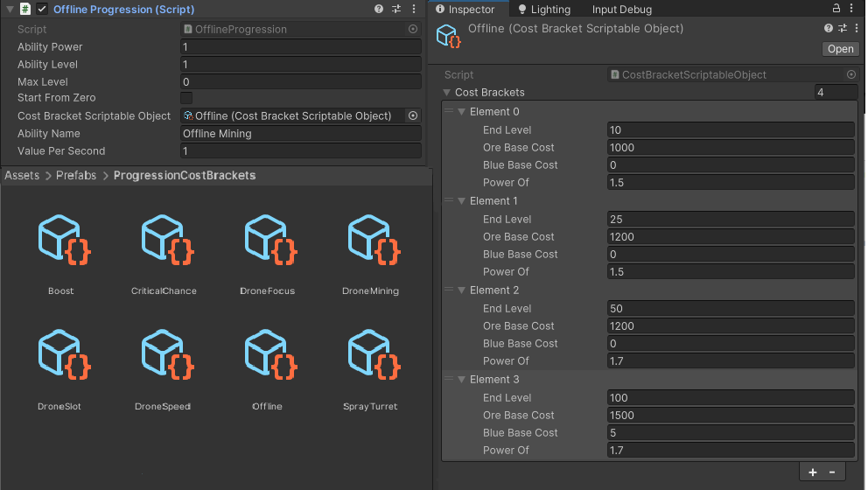This screenshot has height=490, width=868.
Task: Edit Element 3 Ore Base Cost value 1500
Action: [x=731, y=416]
